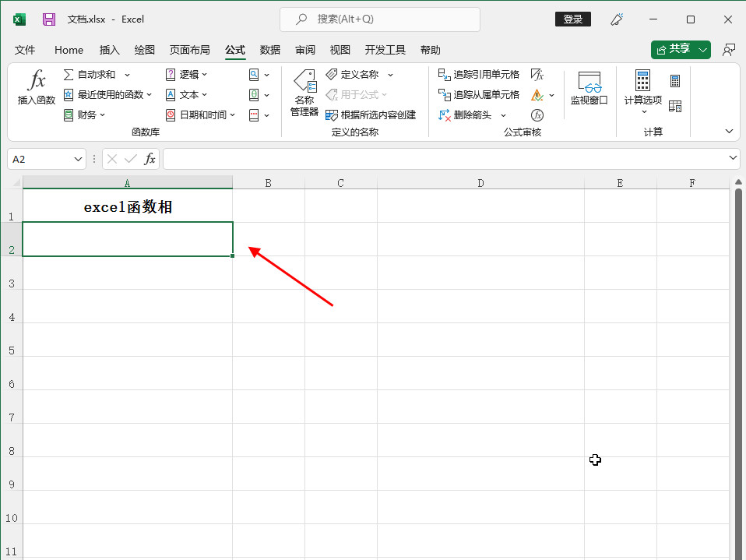Switch to the Home tab

[69, 50]
